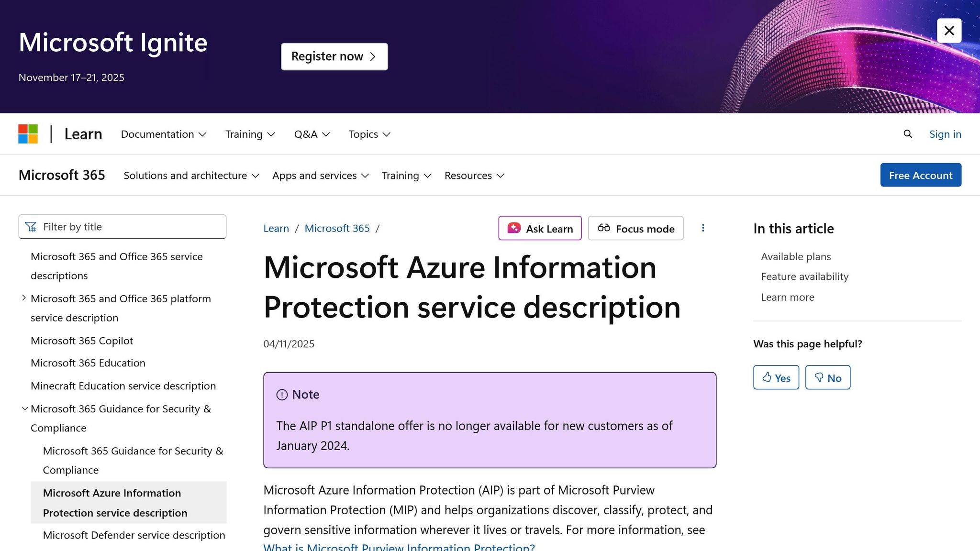
Task: Click the Sign in link
Action: tap(945, 134)
